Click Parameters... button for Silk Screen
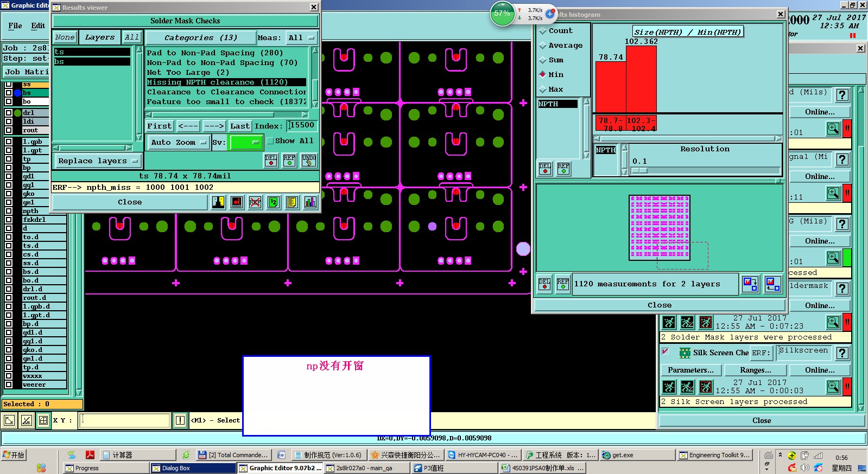 [x=691, y=370]
